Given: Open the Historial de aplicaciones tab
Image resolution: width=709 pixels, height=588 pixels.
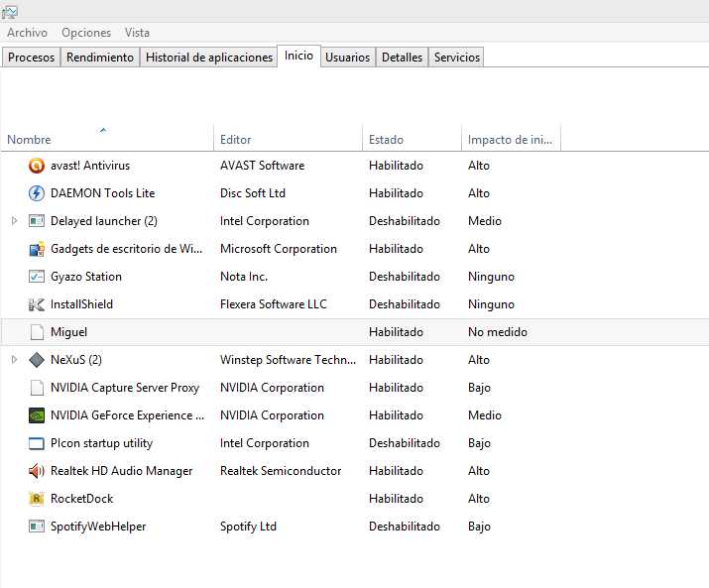Looking at the screenshot, I should [209, 58].
